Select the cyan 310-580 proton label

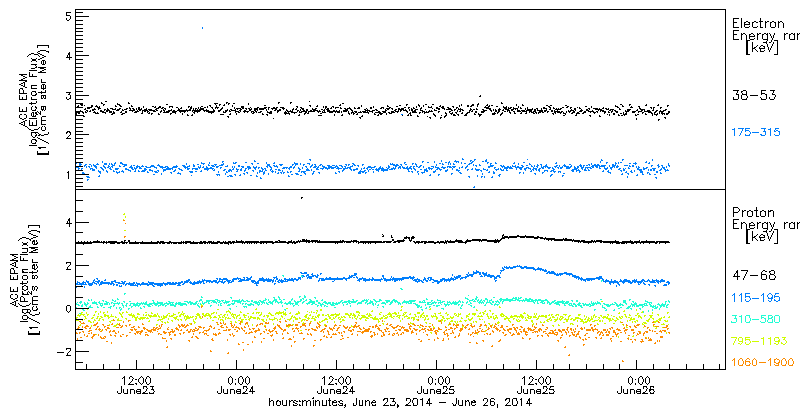point(756,319)
